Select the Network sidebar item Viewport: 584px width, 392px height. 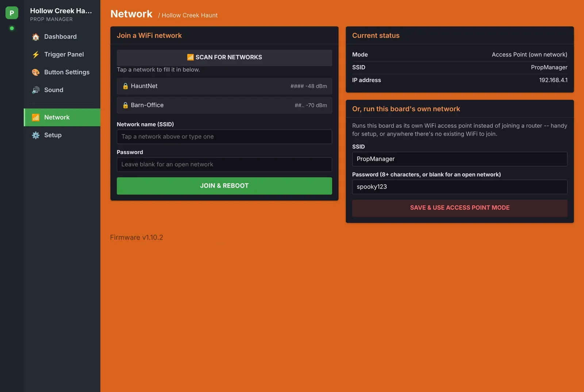(x=62, y=117)
